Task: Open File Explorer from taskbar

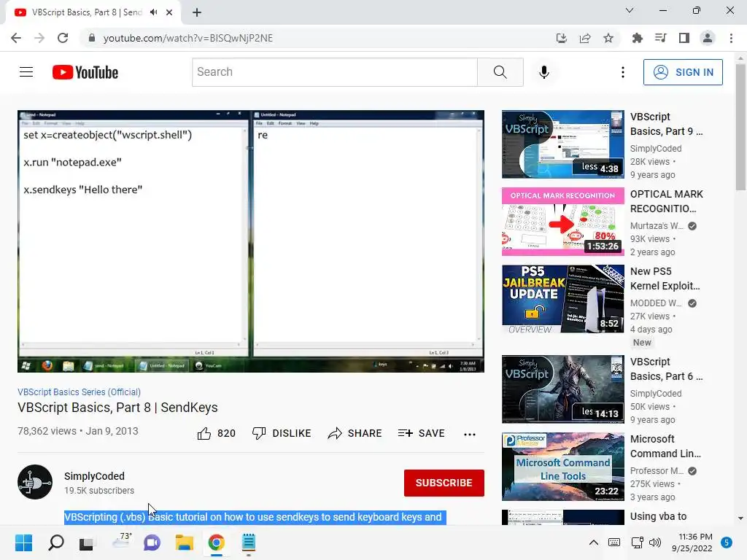Action: (185, 542)
